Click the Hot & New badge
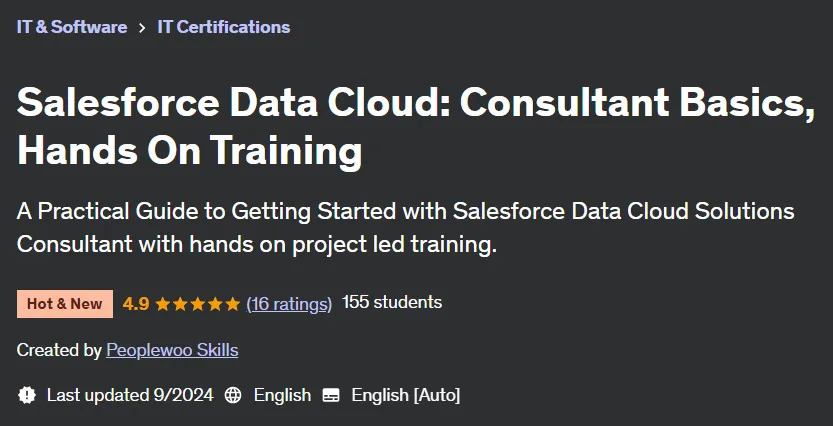 pyautogui.click(x=65, y=304)
